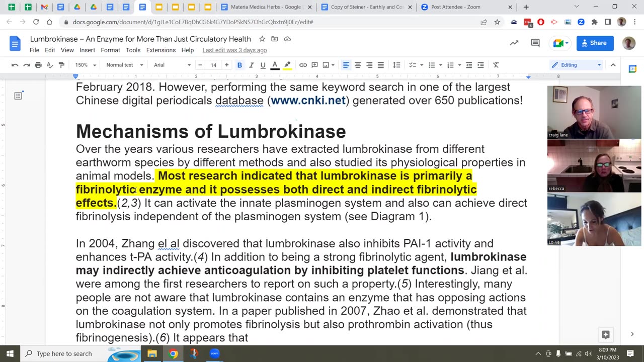Open the Extensions menu
The image size is (644, 362).
161,50
